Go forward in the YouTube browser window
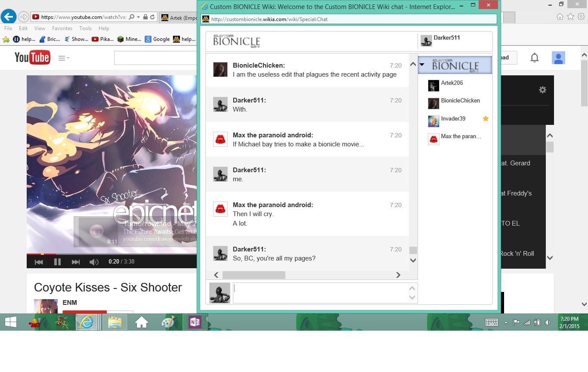This screenshot has width=588, height=372. [x=24, y=17]
